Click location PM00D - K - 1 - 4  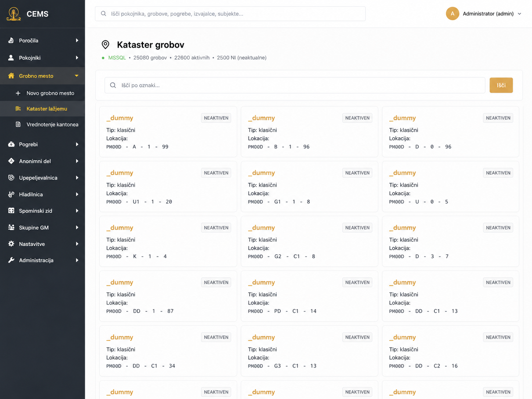[x=137, y=256]
